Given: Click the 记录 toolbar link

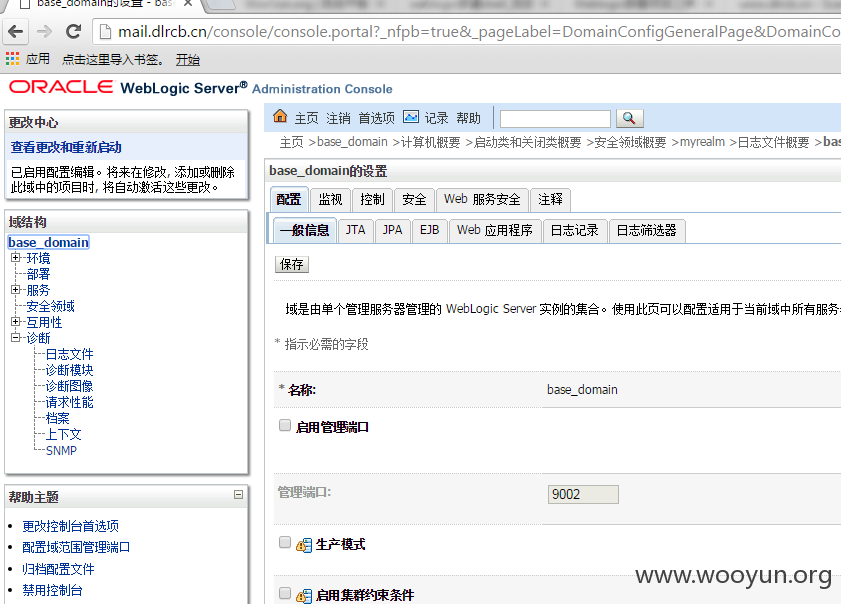Looking at the screenshot, I should point(437,118).
